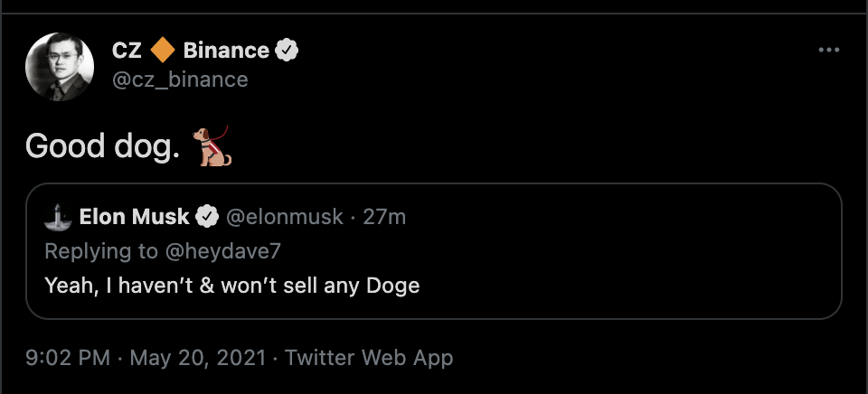
Task: Open quoted tweet about not selling Doge
Action: [x=231, y=286]
